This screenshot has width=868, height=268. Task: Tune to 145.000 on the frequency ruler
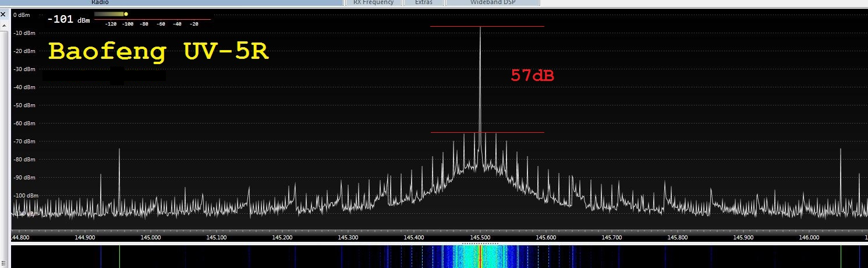pos(151,237)
